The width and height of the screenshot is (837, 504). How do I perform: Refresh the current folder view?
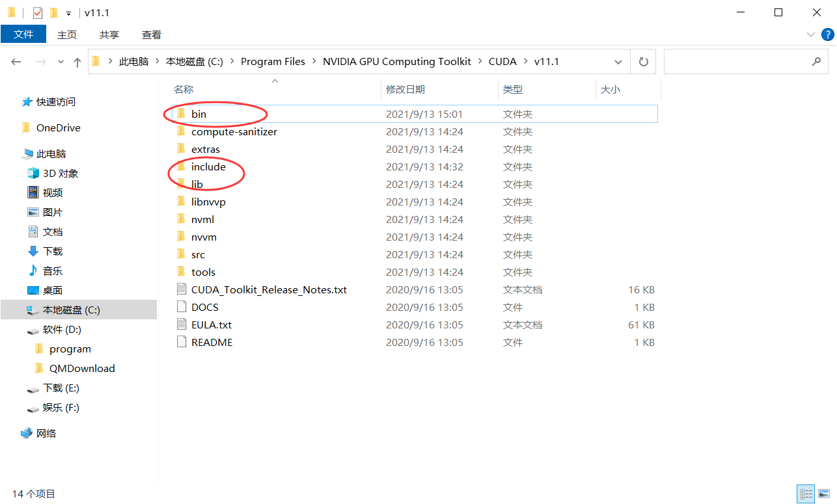(644, 62)
